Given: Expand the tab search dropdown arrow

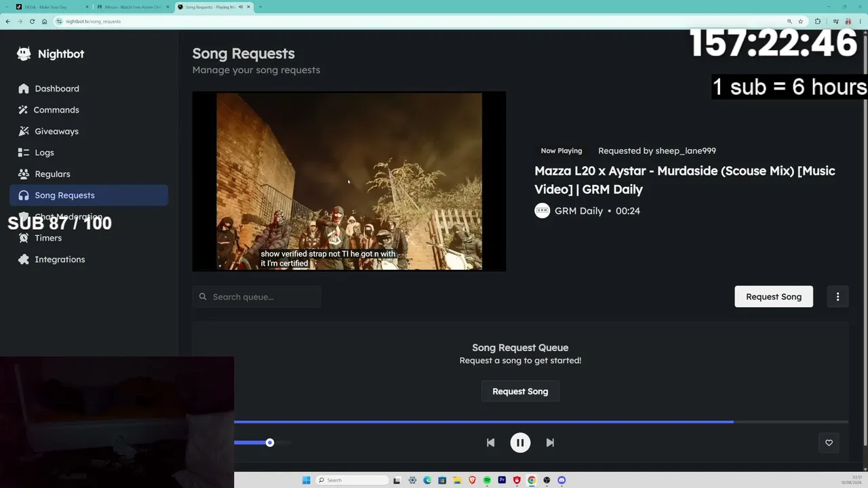Looking at the screenshot, I should point(5,7).
